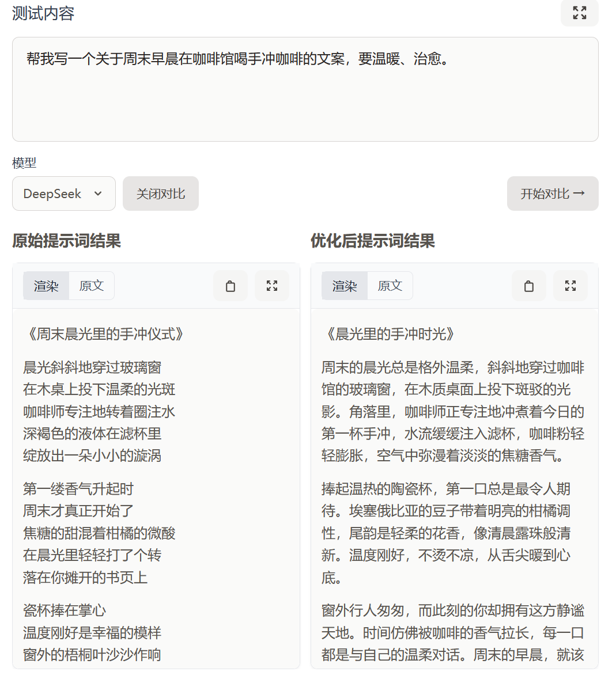This screenshot has width=616, height=683.
Task: Click the expand icon beside 优化后提示词结果 panel
Action: (570, 285)
